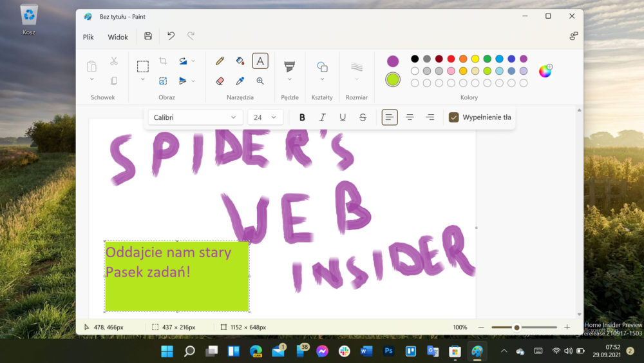Zoom in with the plus button
Screen dimensions: 644x363
point(567,328)
